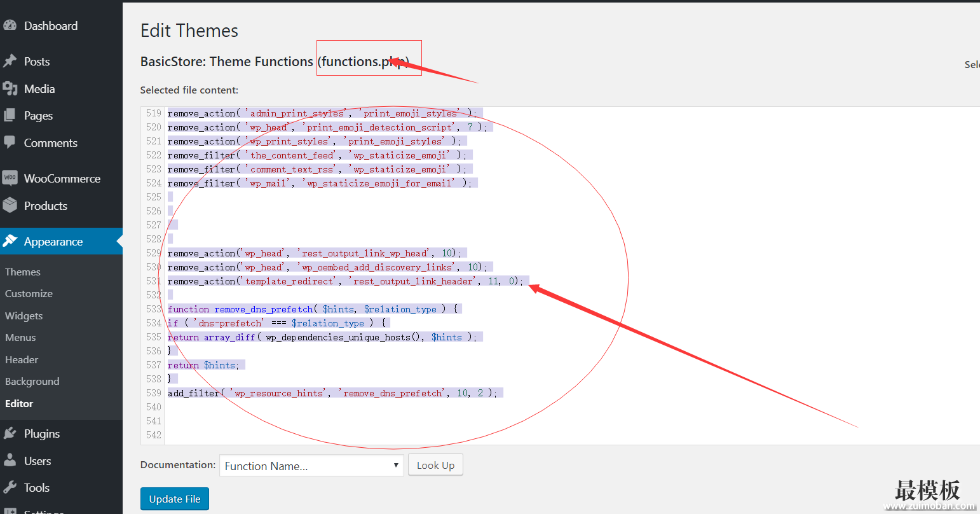The width and height of the screenshot is (980, 514).
Task: Click the Tools wrench icon
Action: [x=10, y=487]
